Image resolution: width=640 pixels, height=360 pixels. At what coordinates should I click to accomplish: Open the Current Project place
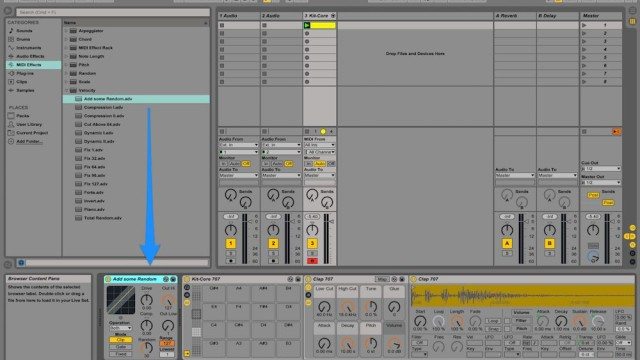32,133
